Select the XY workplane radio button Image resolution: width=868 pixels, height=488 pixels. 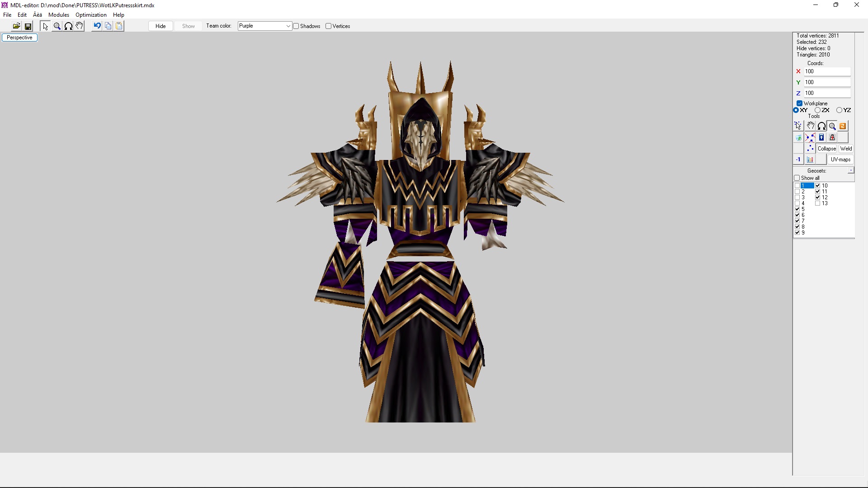tap(796, 110)
